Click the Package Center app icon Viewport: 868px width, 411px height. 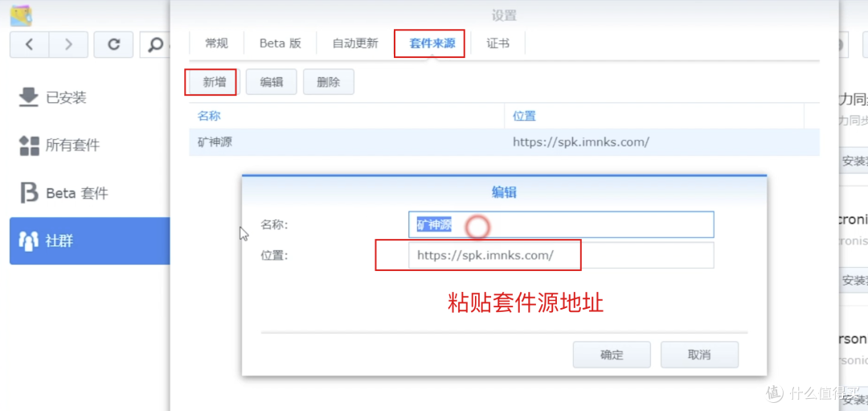(x=21, y=15)
